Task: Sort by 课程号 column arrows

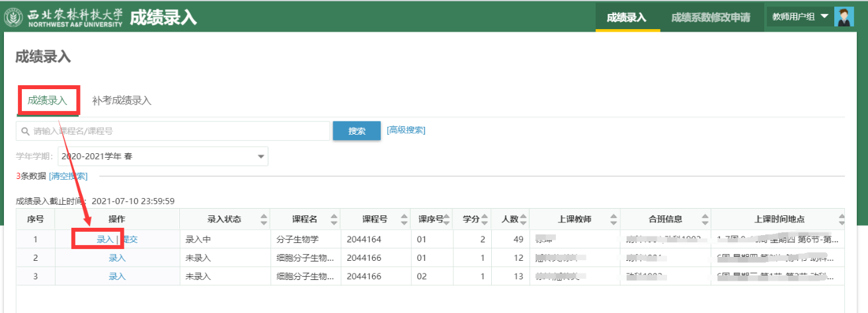Action: (403, 220)
